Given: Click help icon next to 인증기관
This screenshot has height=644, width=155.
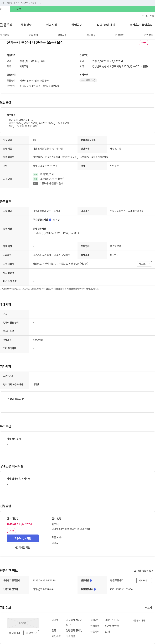Looking at the screenshot, I should (x=91, y=581).
